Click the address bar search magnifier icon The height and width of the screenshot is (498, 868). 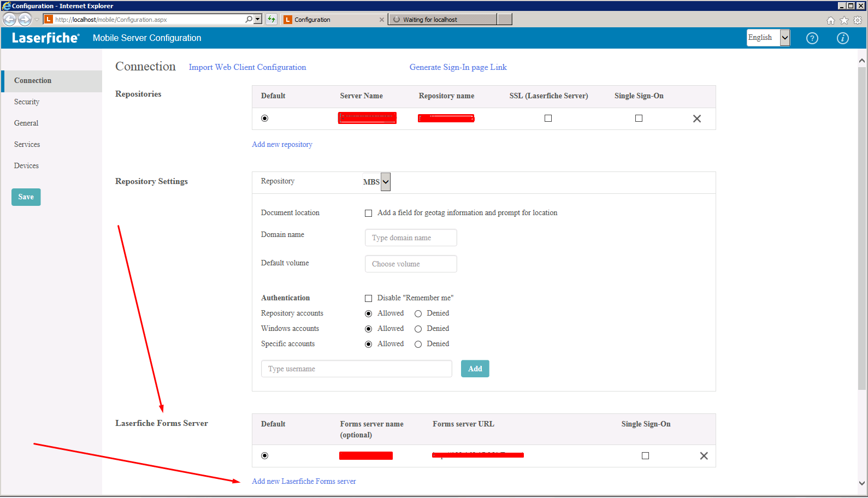249,19
